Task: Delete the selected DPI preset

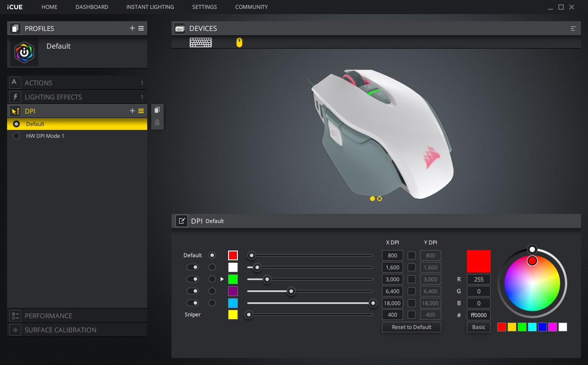Action: (x=157, y=122)
